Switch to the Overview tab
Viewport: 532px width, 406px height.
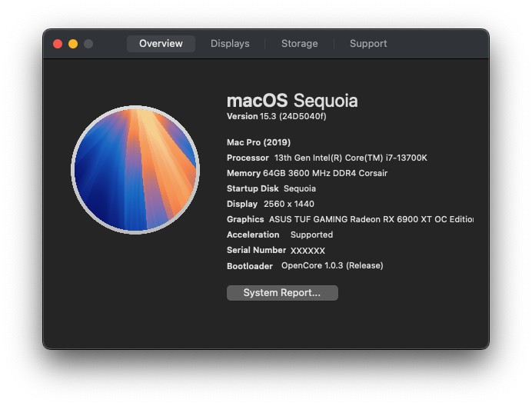[161, 44]
